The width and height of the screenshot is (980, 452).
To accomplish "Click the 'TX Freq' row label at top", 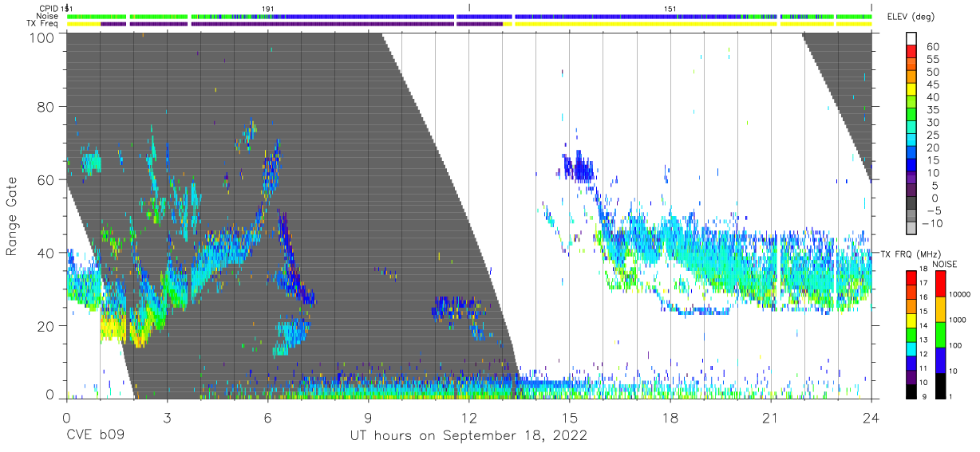I will 43,24.
